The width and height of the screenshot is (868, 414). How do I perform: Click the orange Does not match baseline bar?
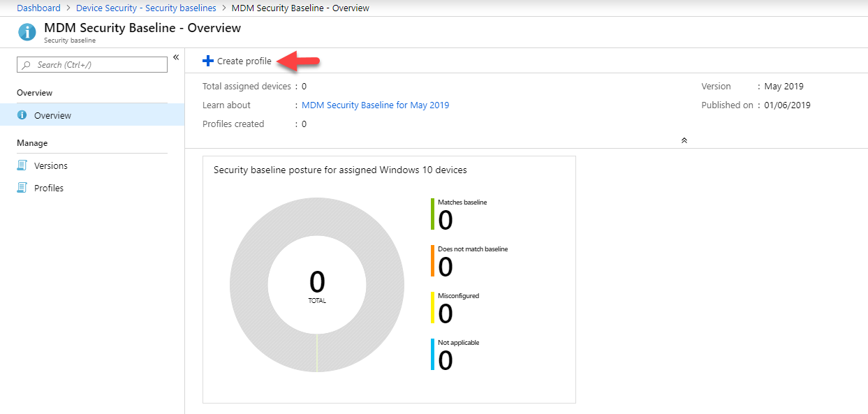coord(433,260)
